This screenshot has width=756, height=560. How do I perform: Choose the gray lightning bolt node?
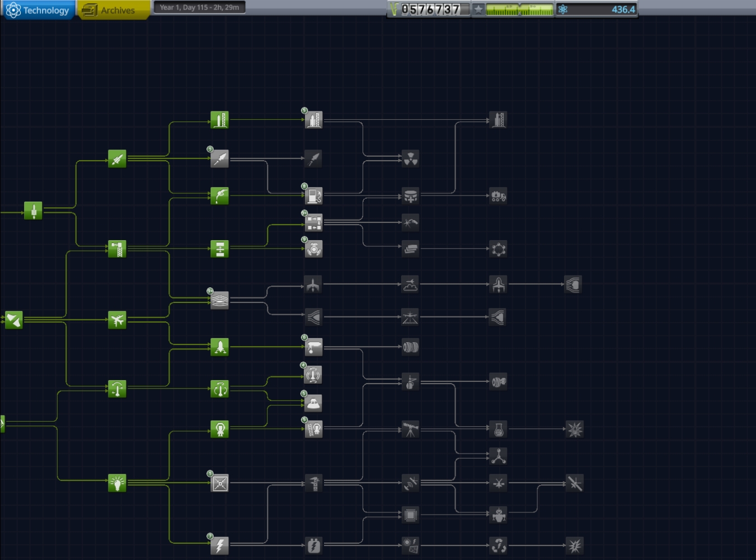(x=219, y=545)
